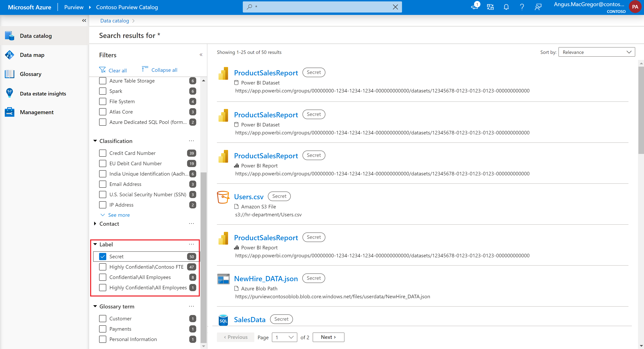Collapse the Classification filter group

click(95, 141)
